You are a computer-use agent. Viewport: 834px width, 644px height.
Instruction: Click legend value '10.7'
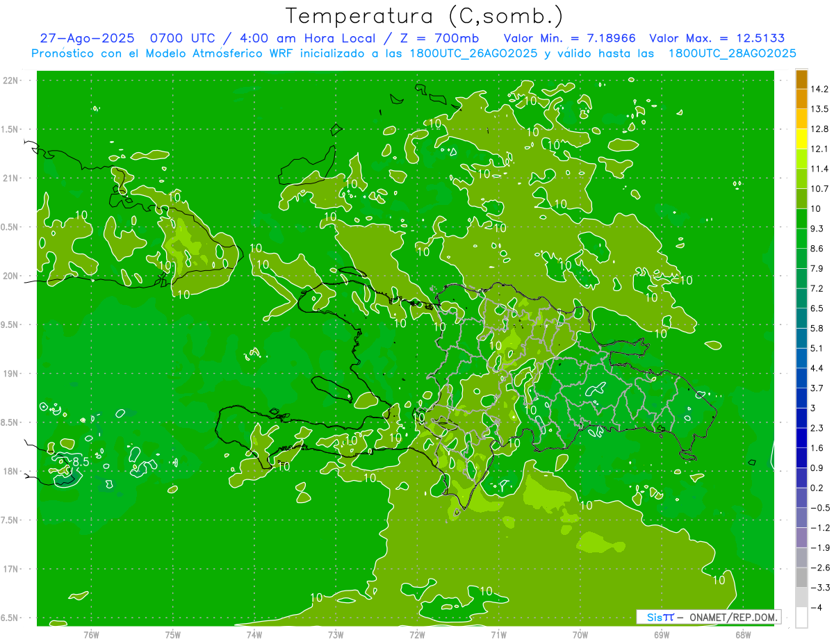819,188
